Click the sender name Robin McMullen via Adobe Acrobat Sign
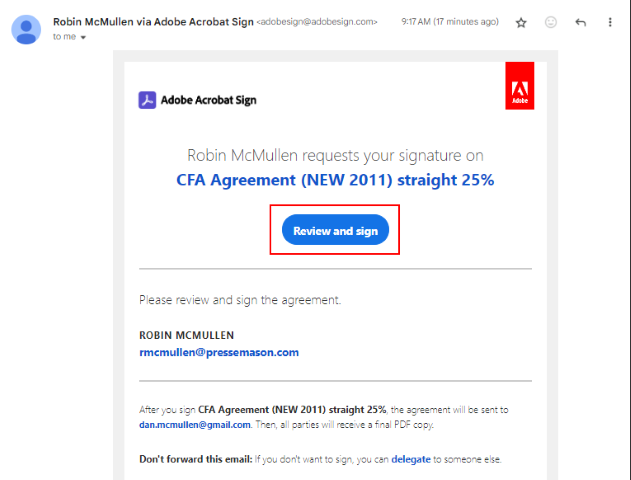Screen dimensions: 631x480 click(x=154, y=20)
